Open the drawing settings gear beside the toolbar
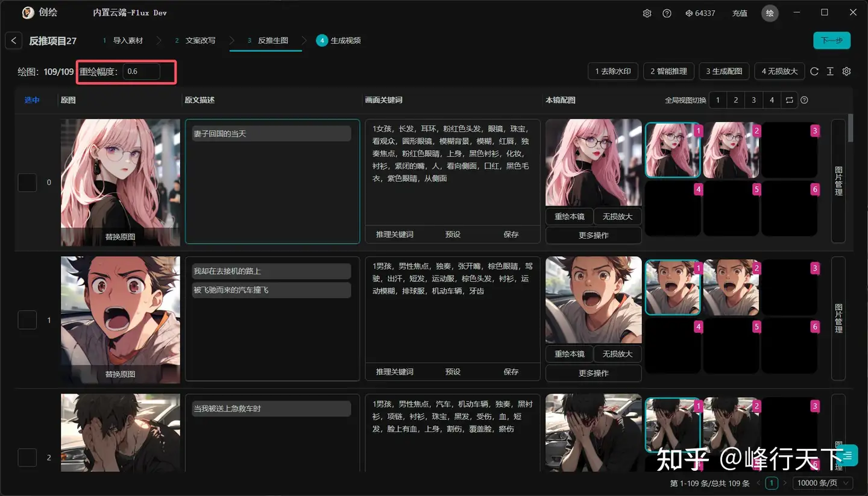 point(846,71)
